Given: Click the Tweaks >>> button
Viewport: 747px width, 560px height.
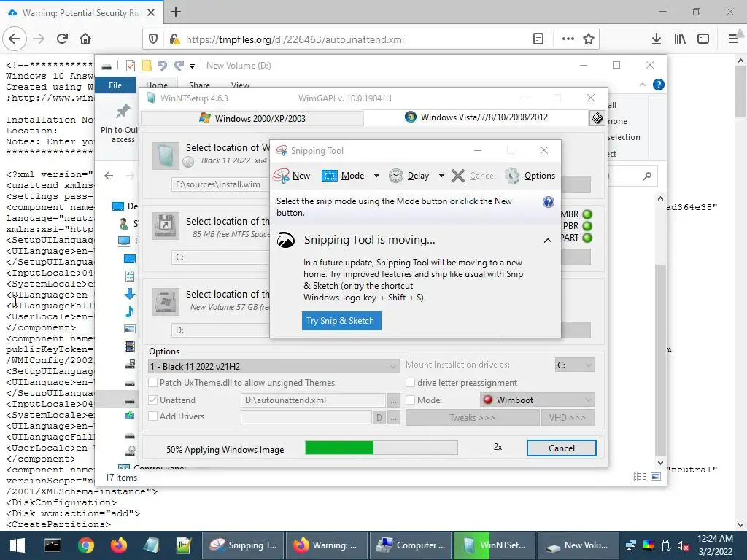Looking at the screenshot, I should (472, 418).
